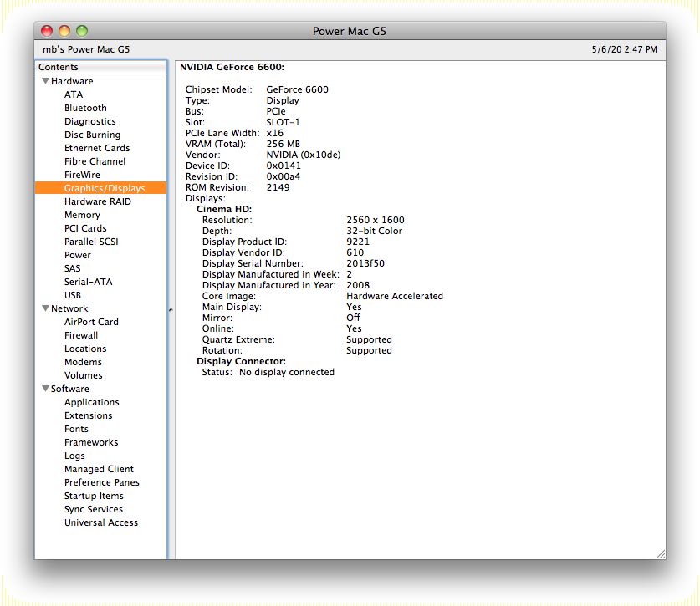
Task: Click the Device ID value 0x0141
Action: pos(284,166)
